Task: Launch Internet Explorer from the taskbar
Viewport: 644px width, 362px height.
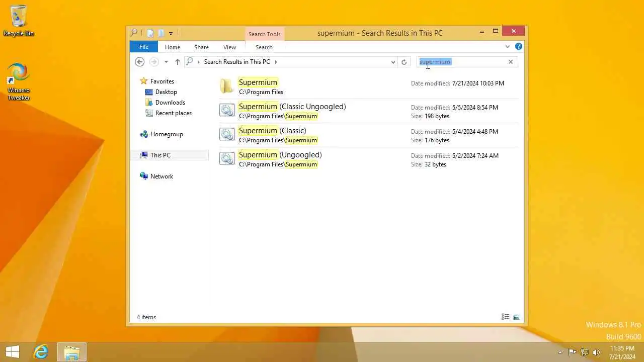Action: (41, 352)
